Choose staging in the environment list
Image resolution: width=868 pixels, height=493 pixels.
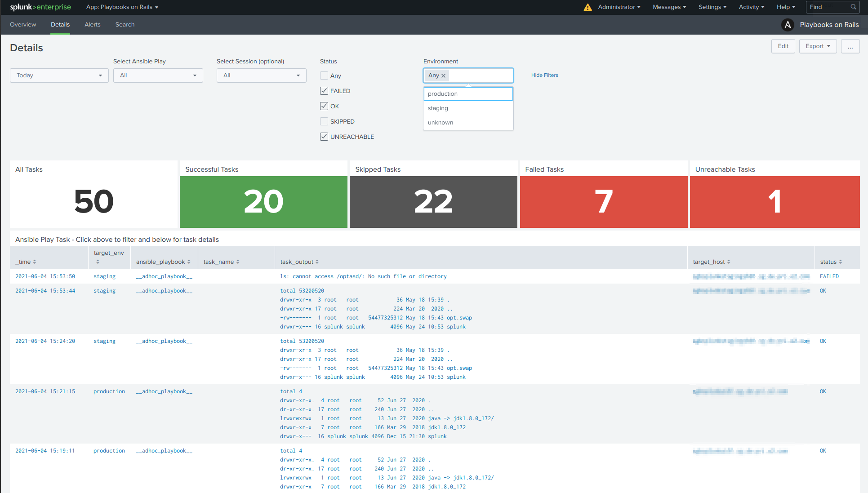pos(468,108)
